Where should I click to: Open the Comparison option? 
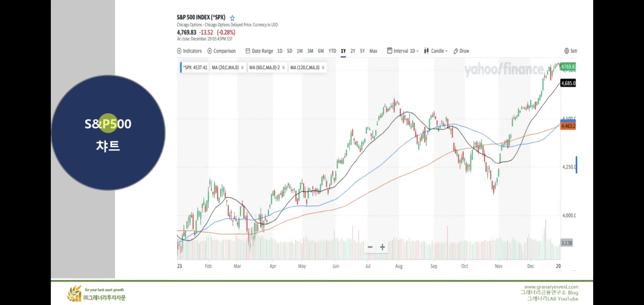pos(221,51)
